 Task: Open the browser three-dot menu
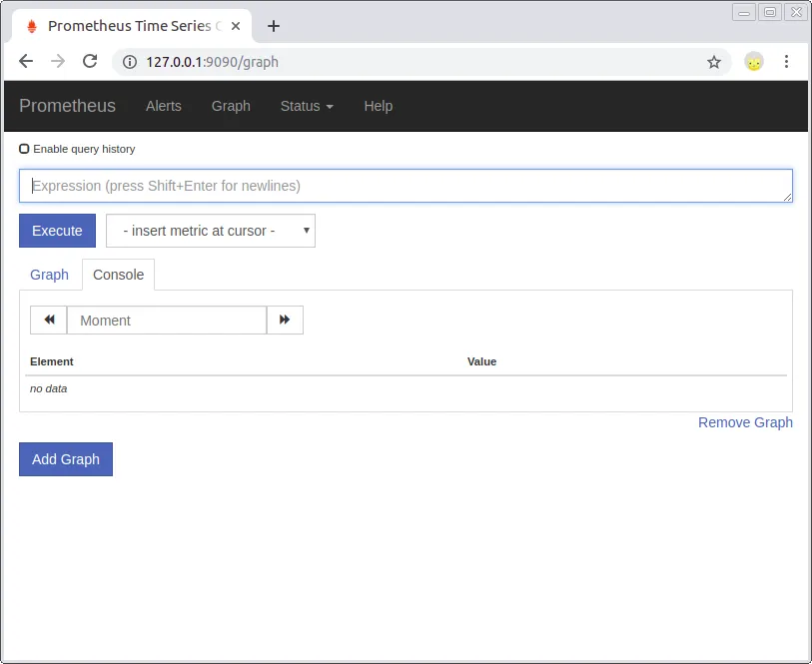click(x=786, y=62)
